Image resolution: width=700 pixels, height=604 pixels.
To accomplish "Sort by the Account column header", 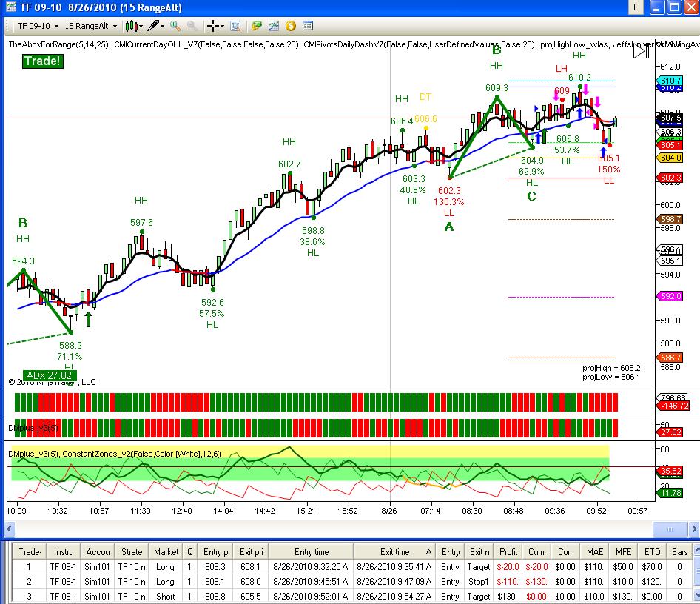I will point(98,552).
